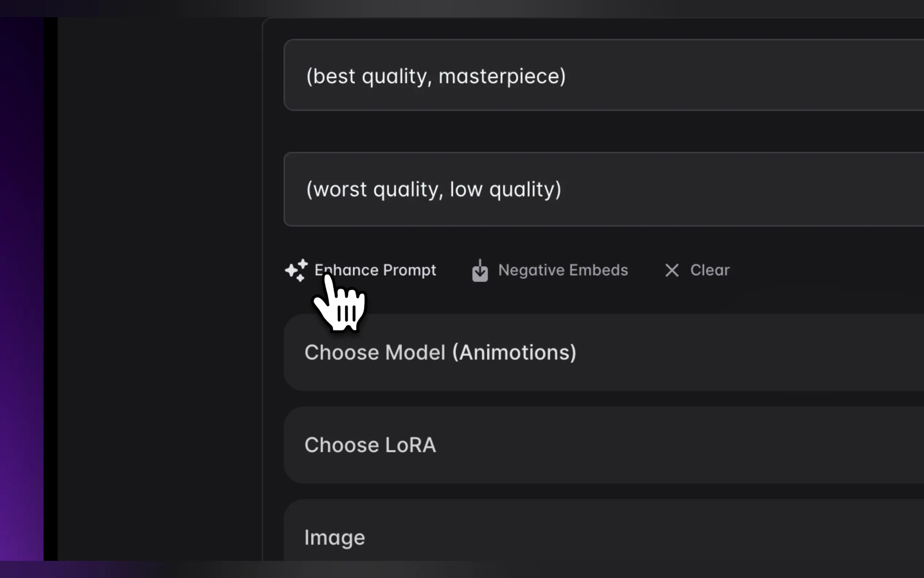Screen dimensions: 924x578
Task: Click the Negative Embeds download icon
Action: click(x=480, y=271)
